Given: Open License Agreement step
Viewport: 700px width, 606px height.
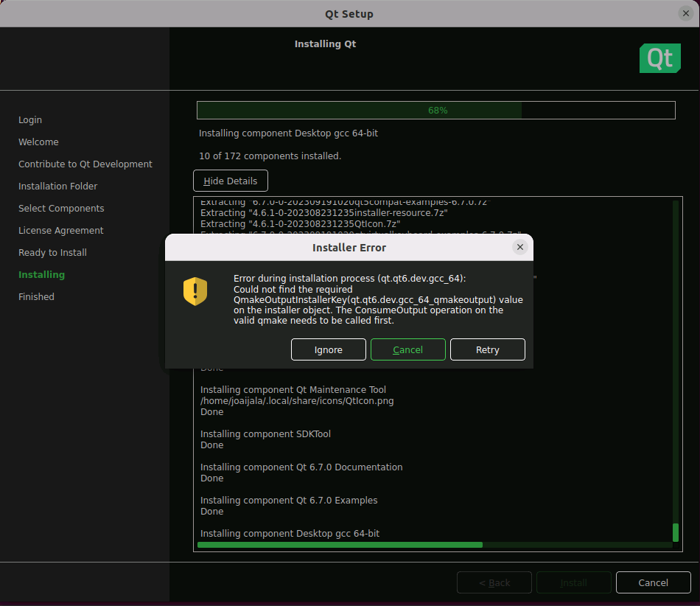Looking at the screenshot, I should pyautogui.click(x=60, y=231).
